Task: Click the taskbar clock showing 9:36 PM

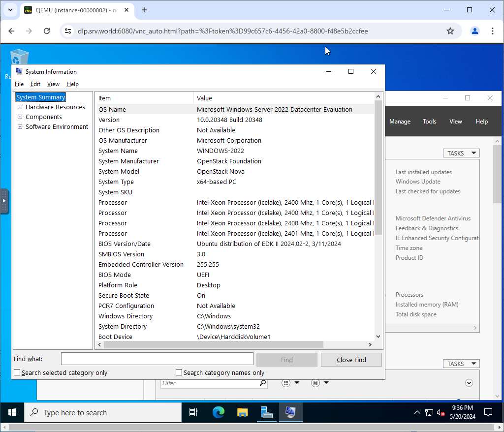Action: (x=463, y=412)
